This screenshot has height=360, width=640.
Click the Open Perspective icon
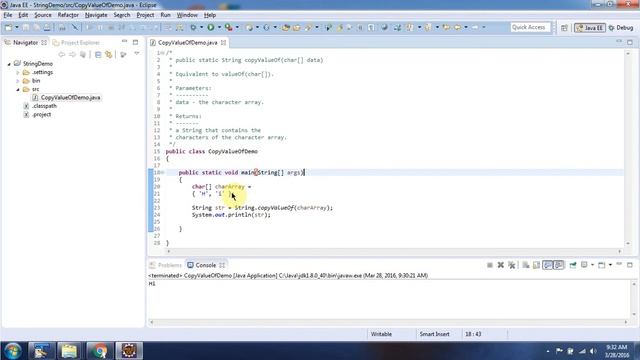coord(564,28)
